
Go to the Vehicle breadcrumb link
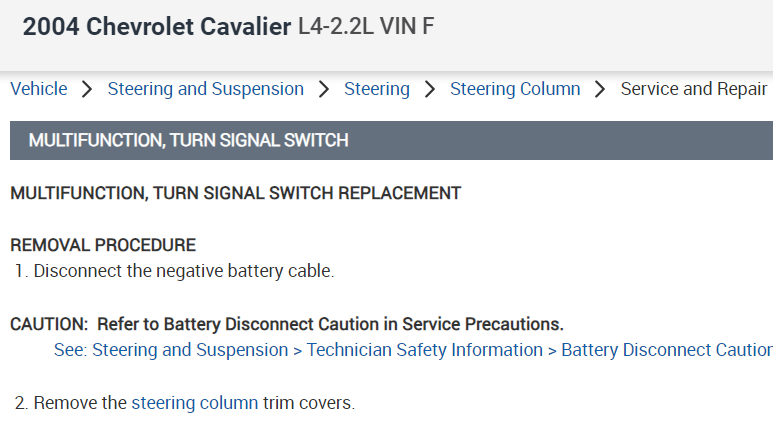tap(39, 89)
